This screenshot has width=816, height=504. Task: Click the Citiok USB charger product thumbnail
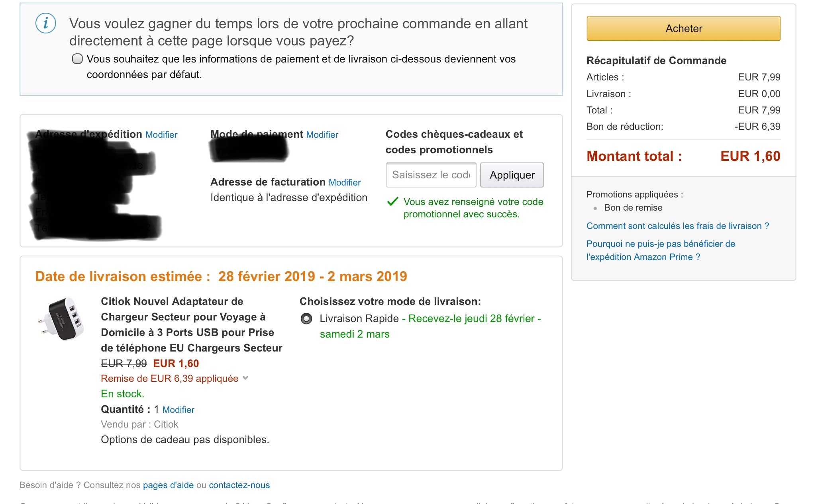(x=61, y=319)
